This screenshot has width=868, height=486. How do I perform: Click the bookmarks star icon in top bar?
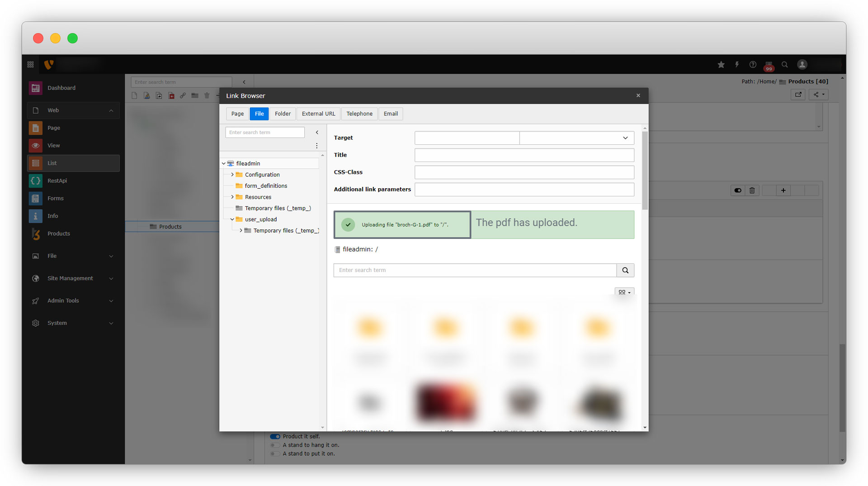click(x=721, y=65)
